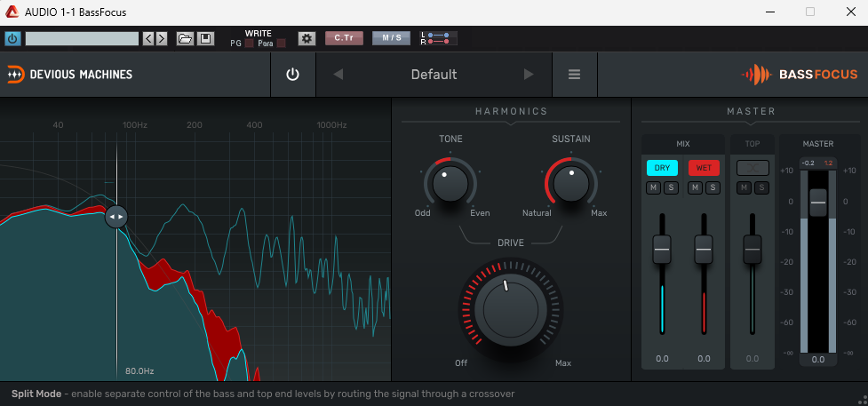Viewport: 868px width, 406px height.
Task: Toggle the host plugin power button
Action: 12,39
